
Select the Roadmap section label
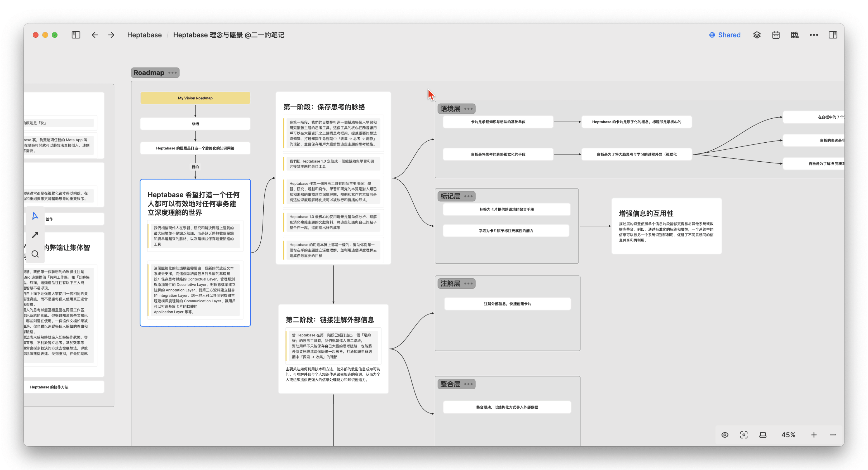pos(149,73)
